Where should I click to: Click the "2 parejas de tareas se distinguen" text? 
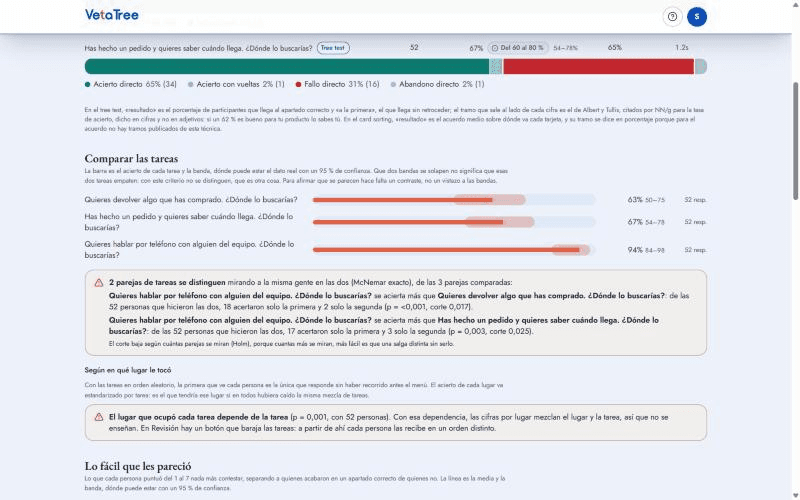(x=167, y=282)
